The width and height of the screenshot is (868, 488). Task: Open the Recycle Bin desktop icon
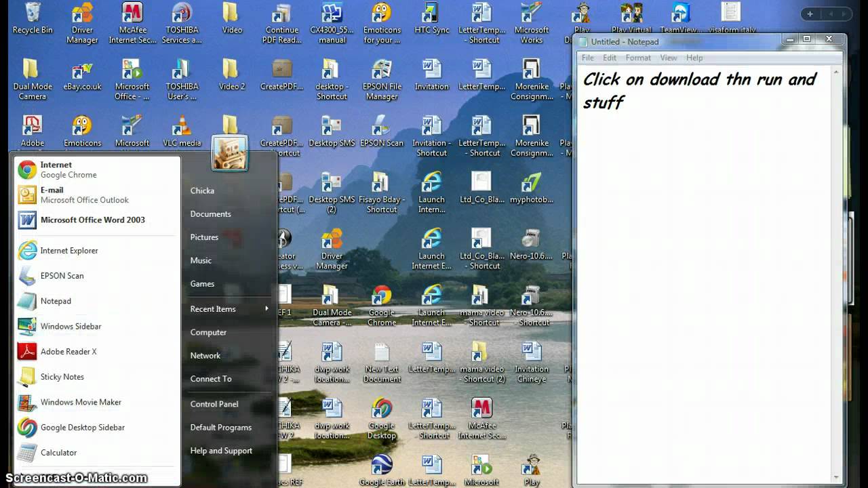click(32, 19)
